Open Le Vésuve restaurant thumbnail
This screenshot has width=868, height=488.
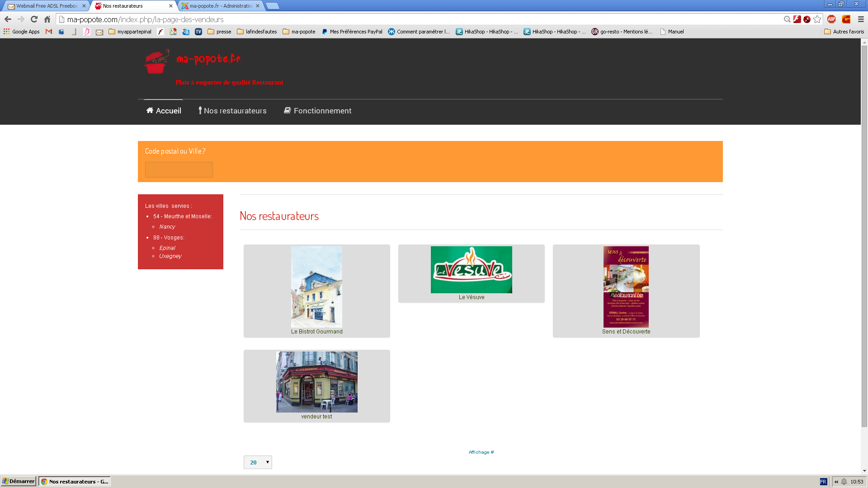coord(471,270)
